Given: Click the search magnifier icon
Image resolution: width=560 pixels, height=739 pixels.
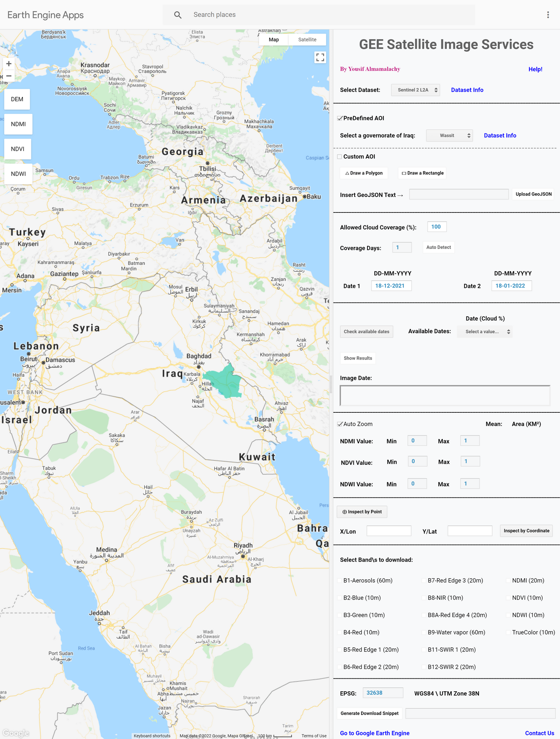Looking at the screenshot, I should pyautogui.click(x=178, y=15).
